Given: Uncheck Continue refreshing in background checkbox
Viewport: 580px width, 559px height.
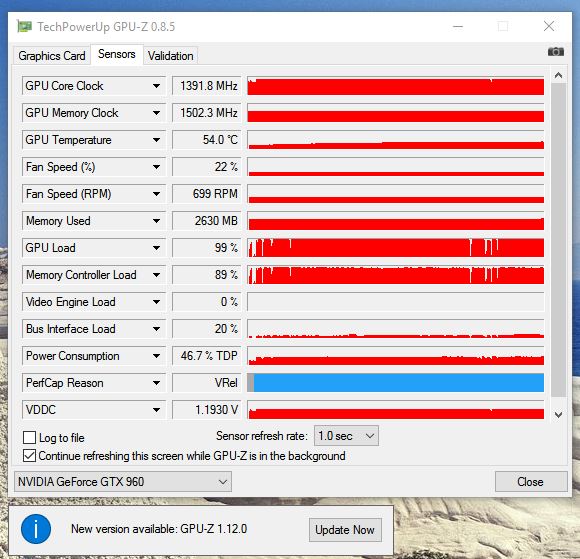Looking at the screenshot, I should (30, 455).
